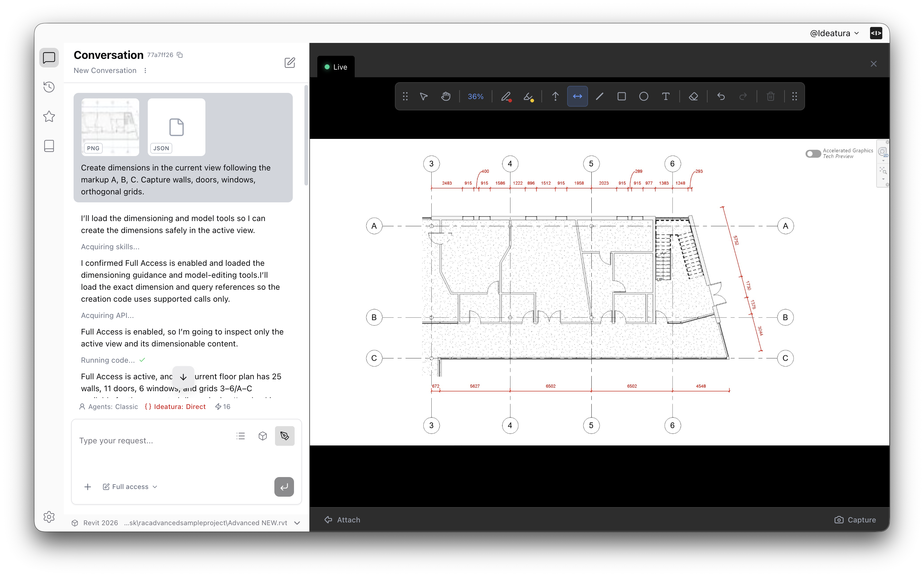
Task: Switch to the Live tab
Action: pyautogui.click(x=336, y=67)
